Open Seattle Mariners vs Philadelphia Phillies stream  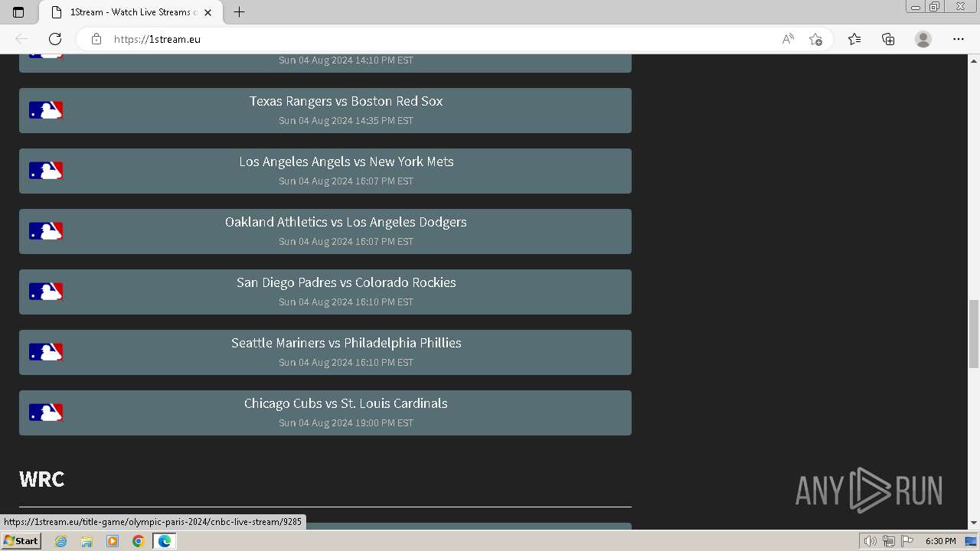325,352
